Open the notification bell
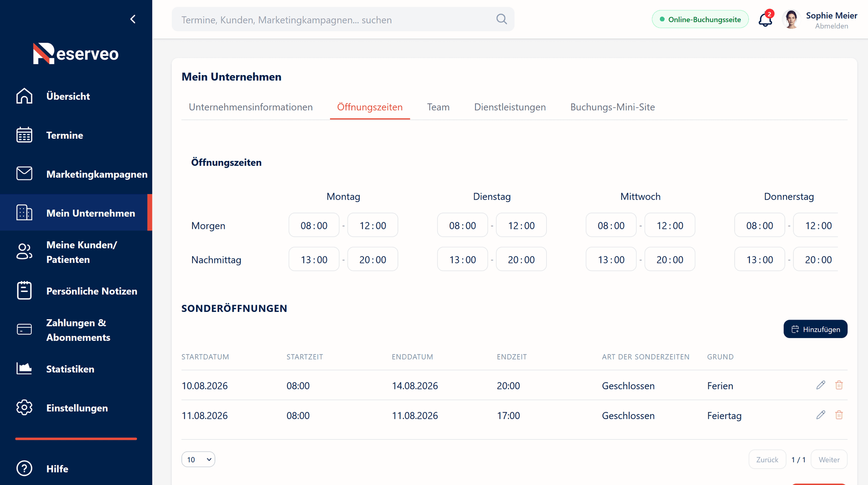868x485 pixels. pyautogui.click(x=765, y=19)
